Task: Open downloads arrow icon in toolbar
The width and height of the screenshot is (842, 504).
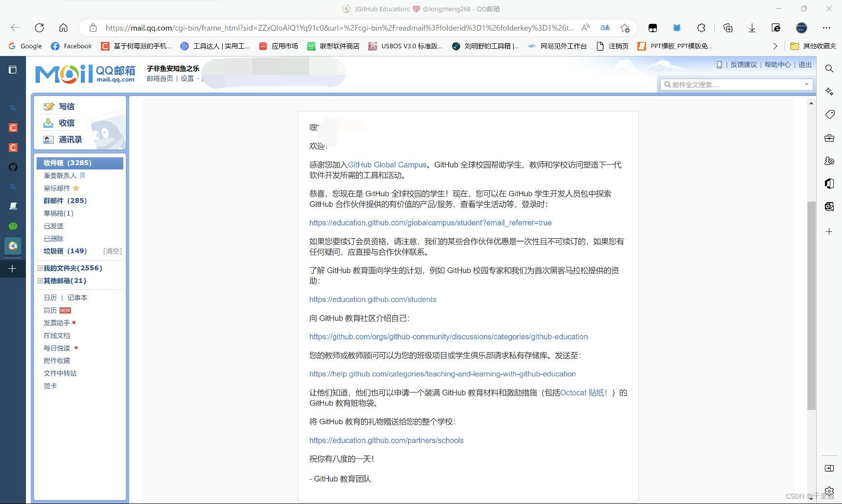Action: pos(752,28)
